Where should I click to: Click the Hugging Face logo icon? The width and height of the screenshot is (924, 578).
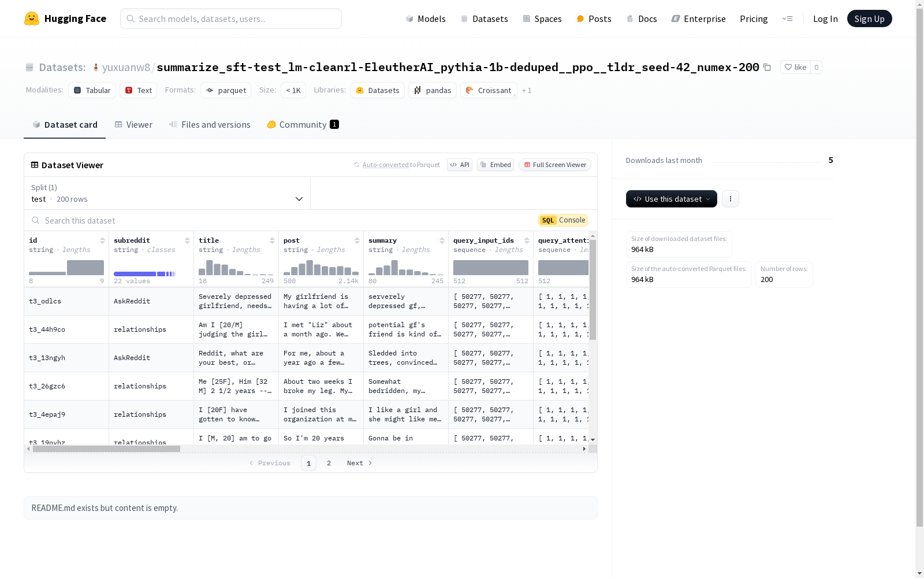point(32,18)
